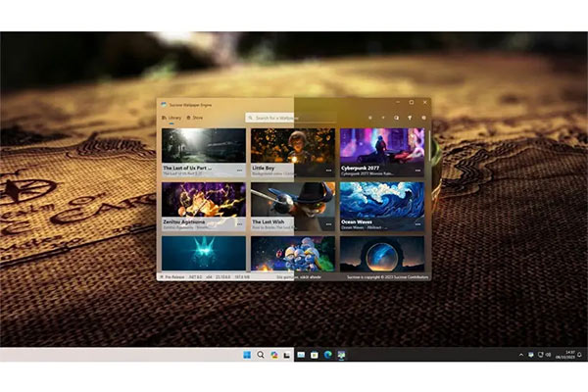Open the Windows Start menu
This screenshot has width=588, height=392.
tap(247, 354)
